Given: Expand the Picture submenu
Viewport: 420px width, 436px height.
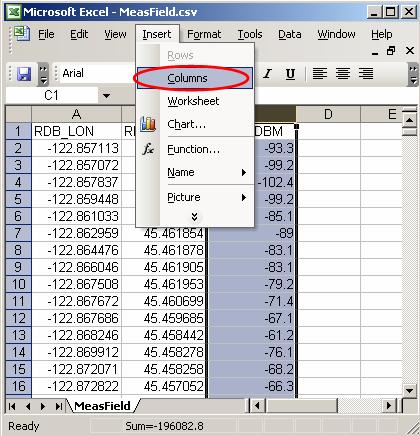Looking at the screenshot, I should [x=244, y=197].
